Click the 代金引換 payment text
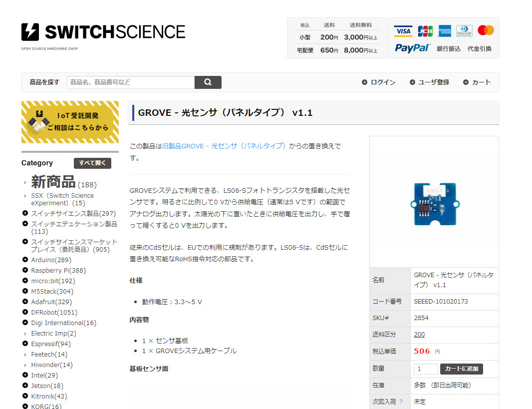532x409 pixels. [x=480, y=48]
